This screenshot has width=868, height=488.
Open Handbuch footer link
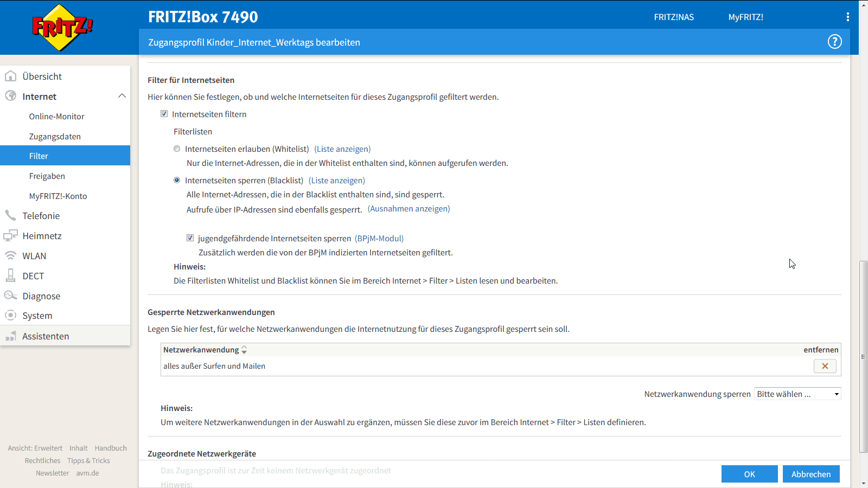pyautogui.click(x=111, y=448)
